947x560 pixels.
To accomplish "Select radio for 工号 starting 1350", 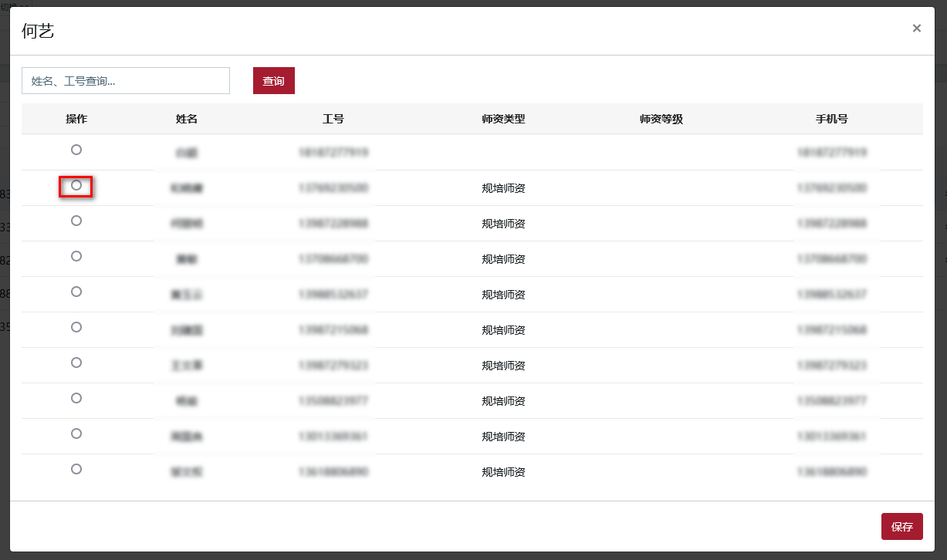I will tap(76, 398).
